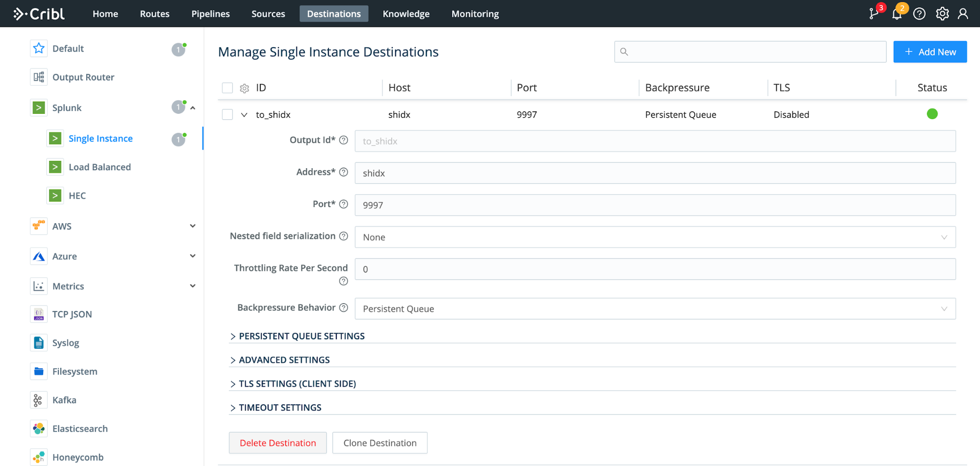The height and width of the screenshot is (466, 980).
Task: Select Destinations in top navigation
Action: [x=334, y=14]
